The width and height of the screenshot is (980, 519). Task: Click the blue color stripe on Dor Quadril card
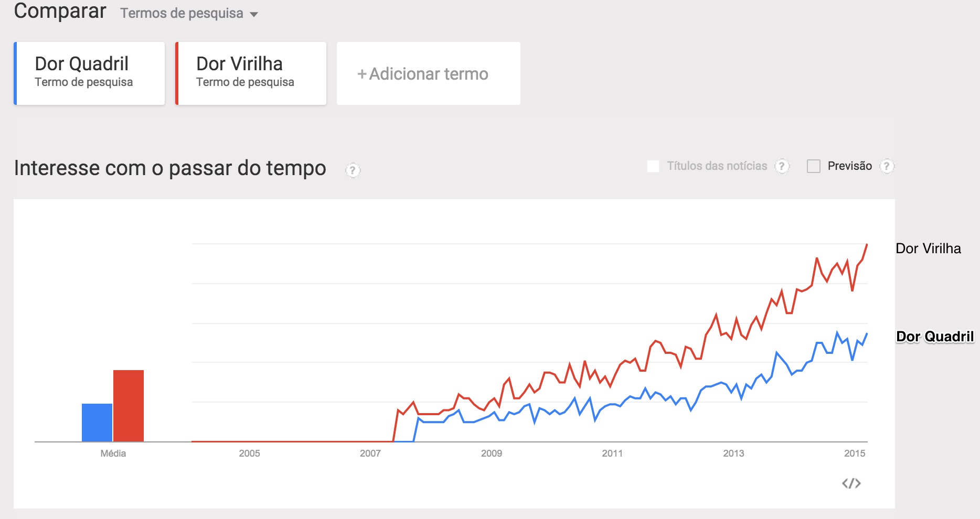click(x=15, y=73)
